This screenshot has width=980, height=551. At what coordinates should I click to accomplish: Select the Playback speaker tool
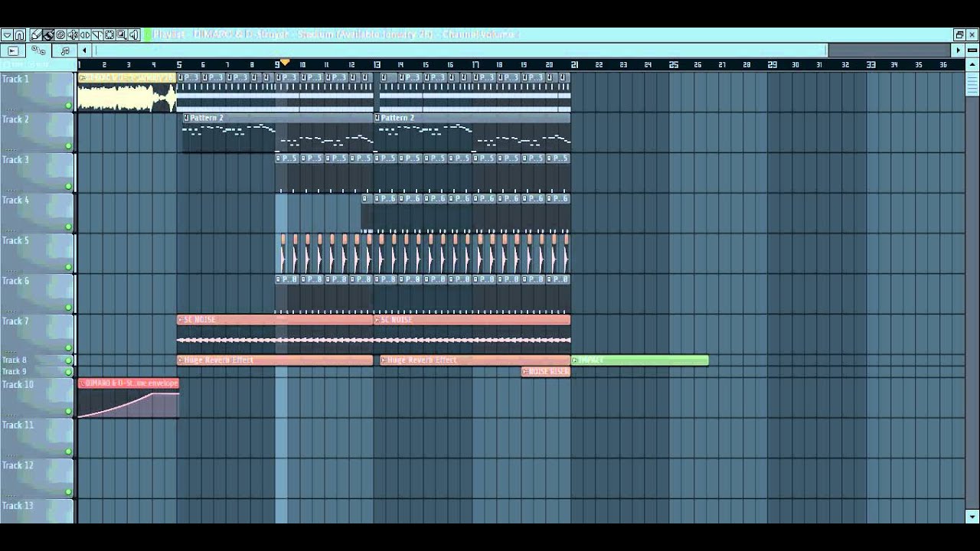tap(134, 35)
